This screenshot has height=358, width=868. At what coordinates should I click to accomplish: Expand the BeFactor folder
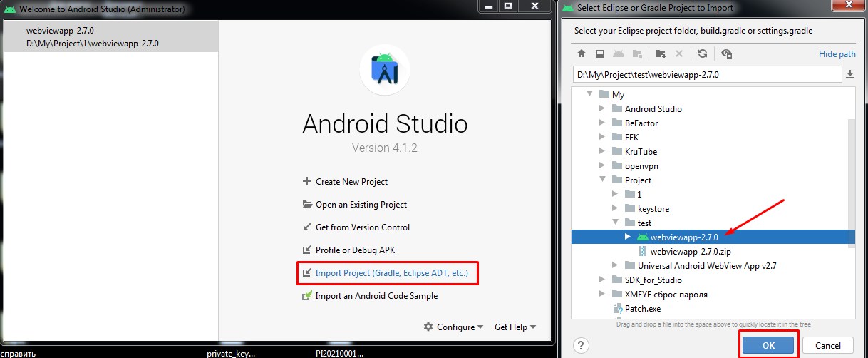click(x=602, y=123)
